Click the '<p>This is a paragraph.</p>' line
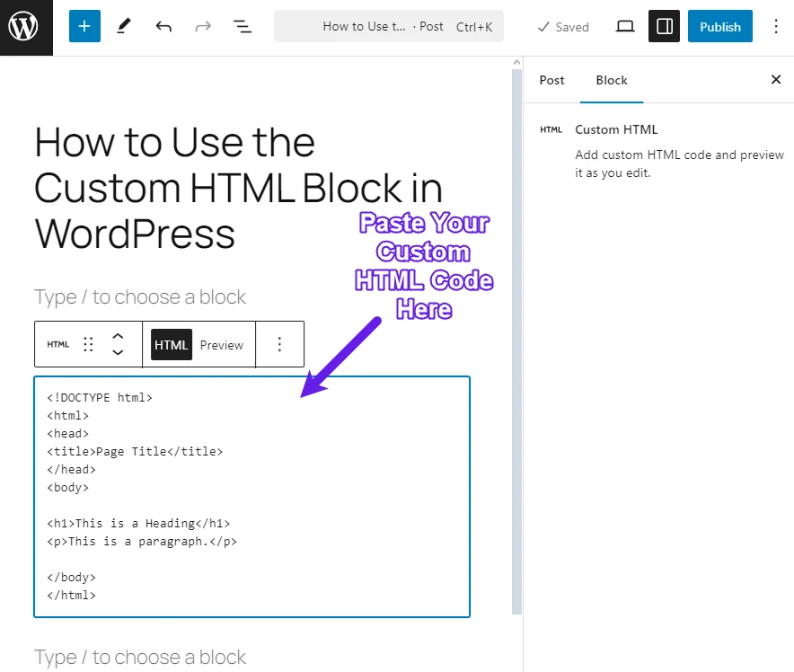The height and width of the screenshot is (672, 794). pyautogui.click(x=142, y=542)
